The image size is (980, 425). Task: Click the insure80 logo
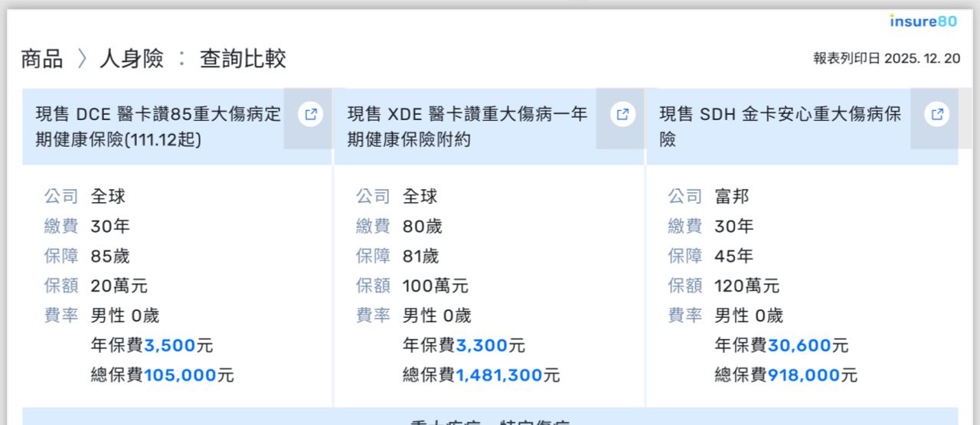pos(923,21)
